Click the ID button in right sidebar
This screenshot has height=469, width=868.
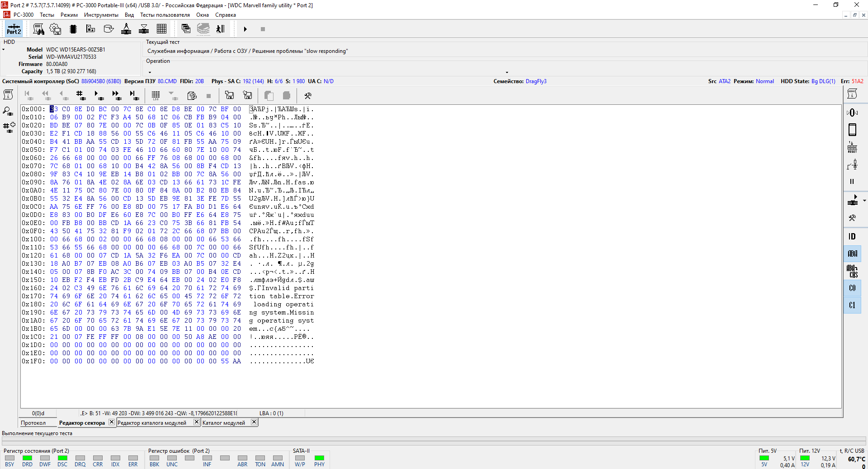point(852,236)
